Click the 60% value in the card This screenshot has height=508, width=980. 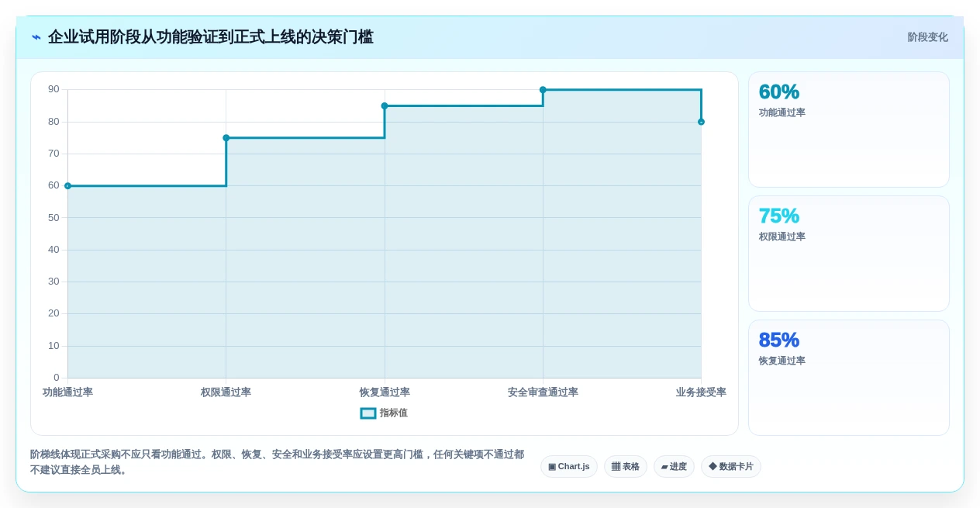tap(778, 92)
